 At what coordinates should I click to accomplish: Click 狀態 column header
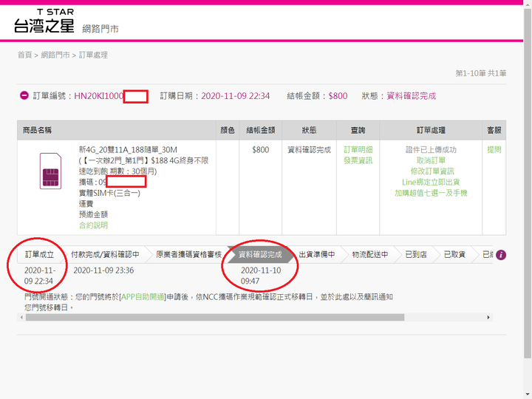309,130
